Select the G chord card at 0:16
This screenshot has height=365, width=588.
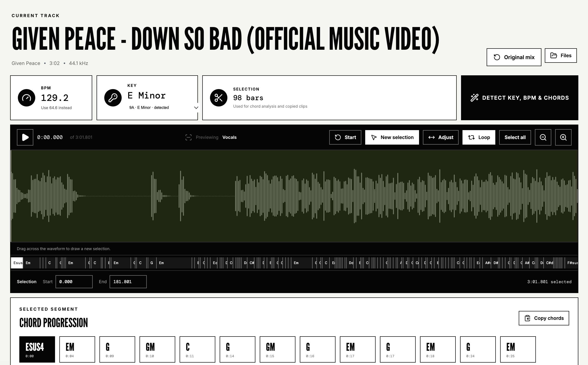(318, 349)
